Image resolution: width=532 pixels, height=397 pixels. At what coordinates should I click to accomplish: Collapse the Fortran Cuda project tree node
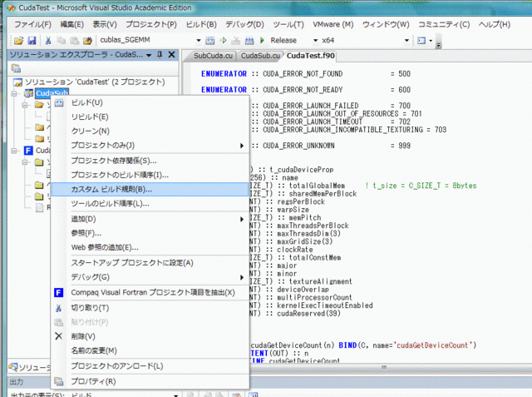point(14,151)
